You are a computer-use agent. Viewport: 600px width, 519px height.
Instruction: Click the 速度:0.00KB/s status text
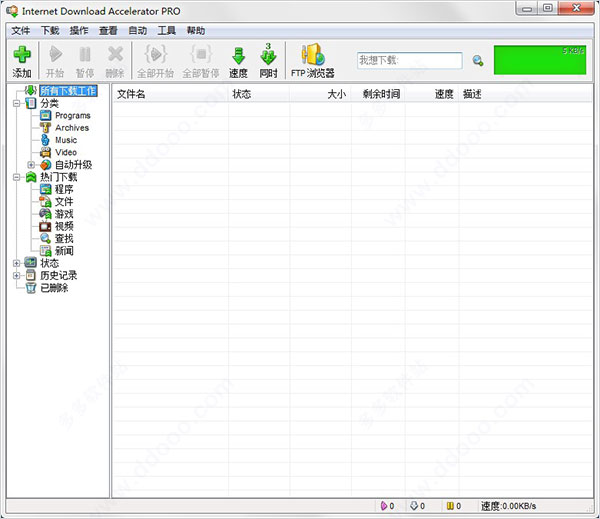[x=509, y=506]
